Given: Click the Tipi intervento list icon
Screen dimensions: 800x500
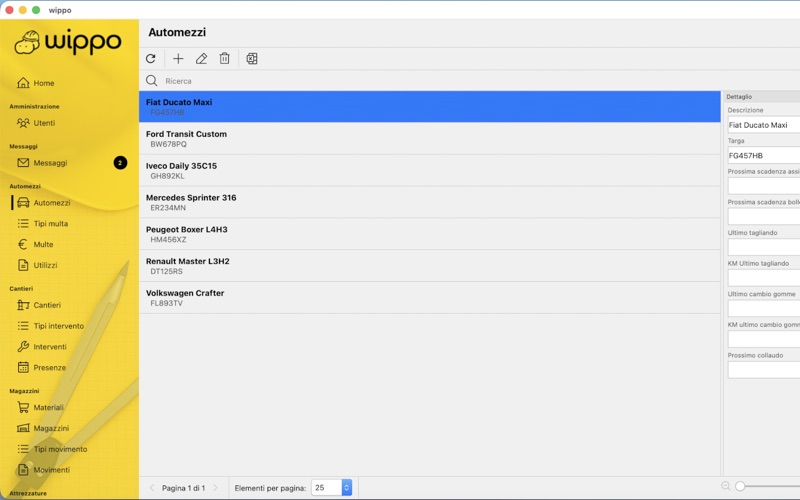Looking at the screenshot, I should coord(23,326).
